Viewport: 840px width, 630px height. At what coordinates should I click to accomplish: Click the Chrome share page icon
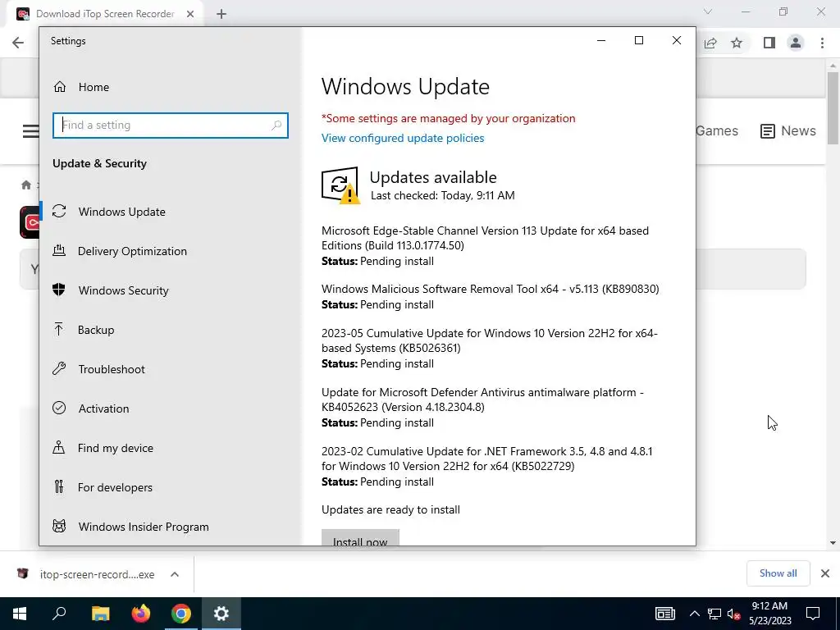click(710, 43)
